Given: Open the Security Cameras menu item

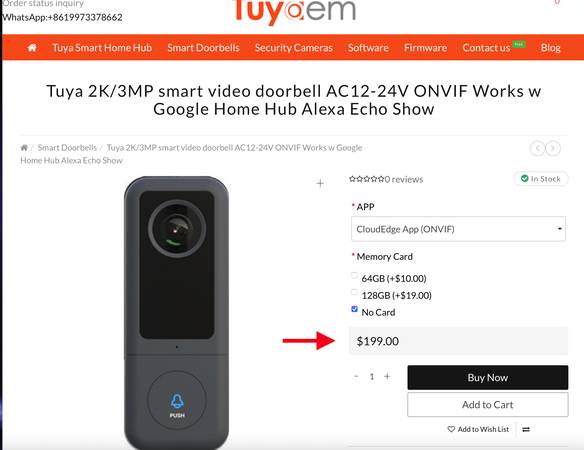Looking at the screenshot, I should [293, 48].
